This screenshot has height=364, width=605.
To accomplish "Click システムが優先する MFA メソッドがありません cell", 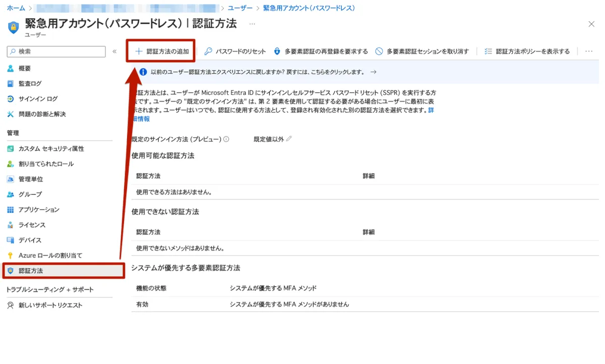I will (x=289, y=305).
